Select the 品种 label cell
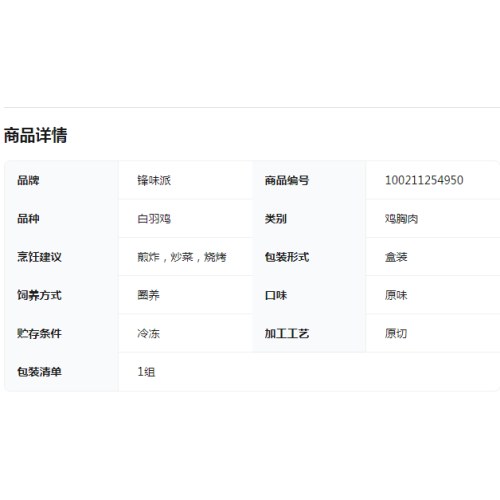 pyautogui.click(x=28, y=219)
